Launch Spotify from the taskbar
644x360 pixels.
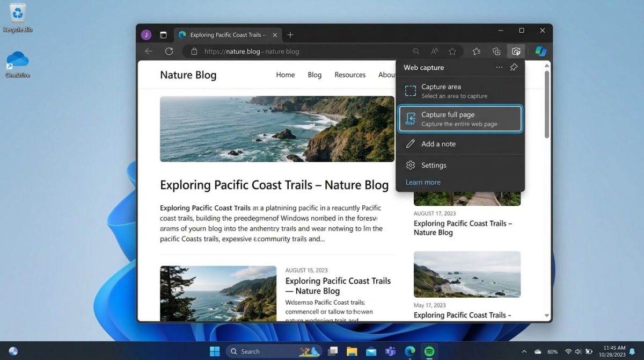428,351
